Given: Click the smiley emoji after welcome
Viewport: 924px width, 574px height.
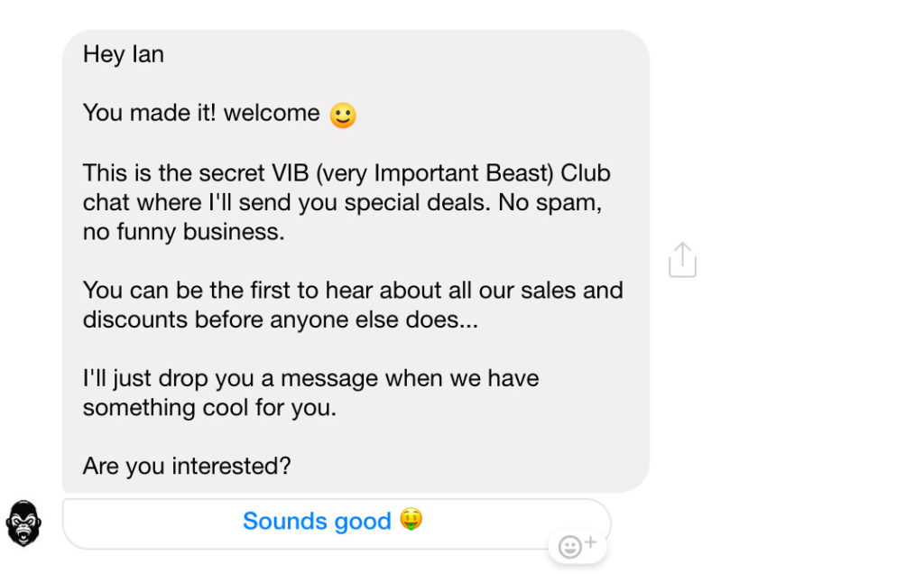Looking at the screenshot, I should [x=343, y=115].
